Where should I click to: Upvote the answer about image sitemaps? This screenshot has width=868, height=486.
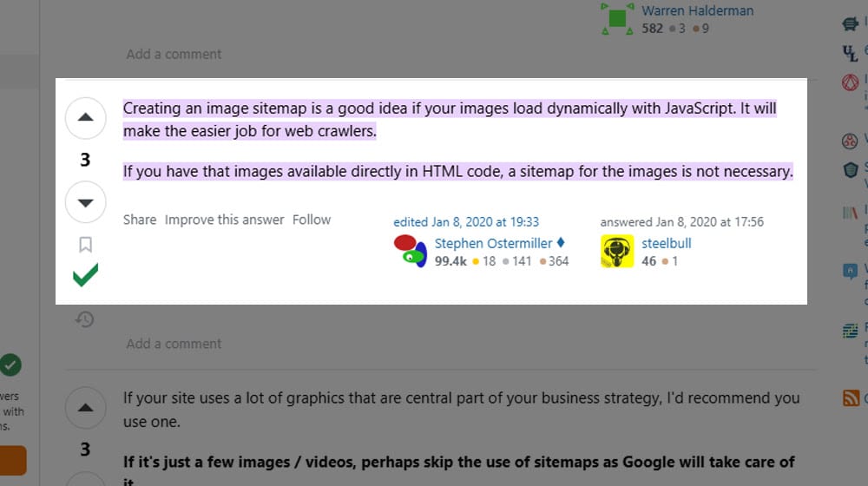(85, 118)
